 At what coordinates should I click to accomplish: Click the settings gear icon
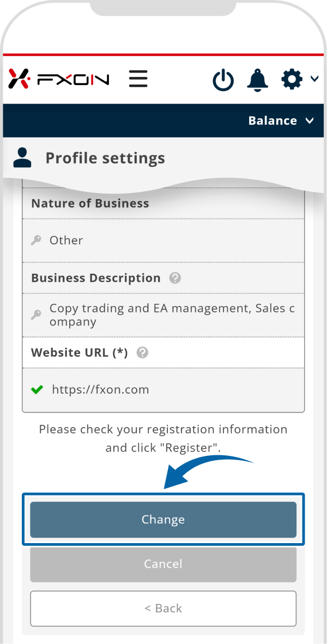[x=292, y=80]
